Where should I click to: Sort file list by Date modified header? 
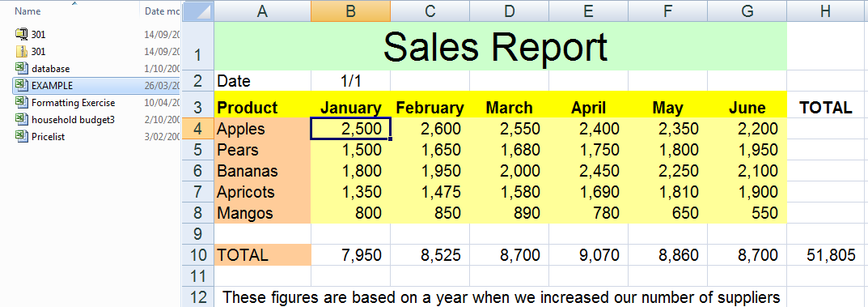click(161, 11)
